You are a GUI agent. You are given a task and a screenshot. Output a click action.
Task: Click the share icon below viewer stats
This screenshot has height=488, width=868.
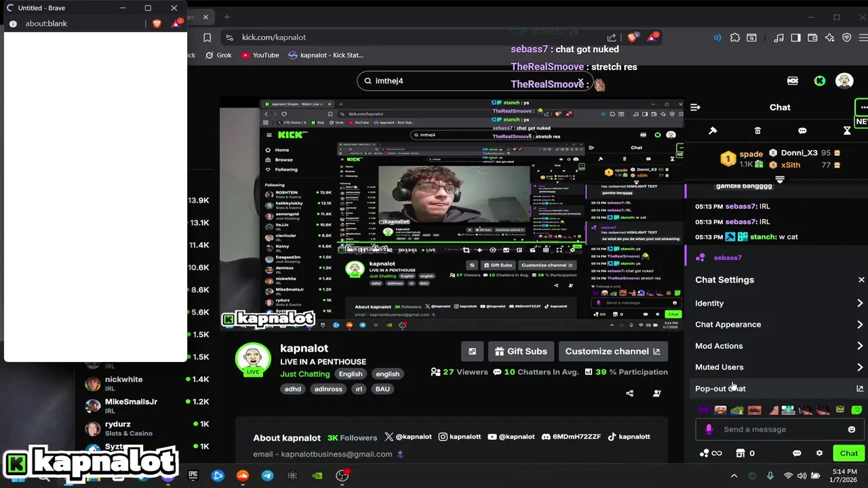630,393
